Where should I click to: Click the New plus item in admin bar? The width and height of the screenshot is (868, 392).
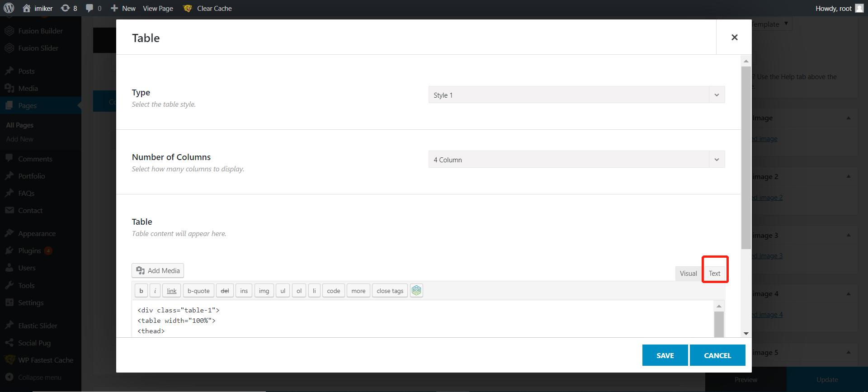123,8
